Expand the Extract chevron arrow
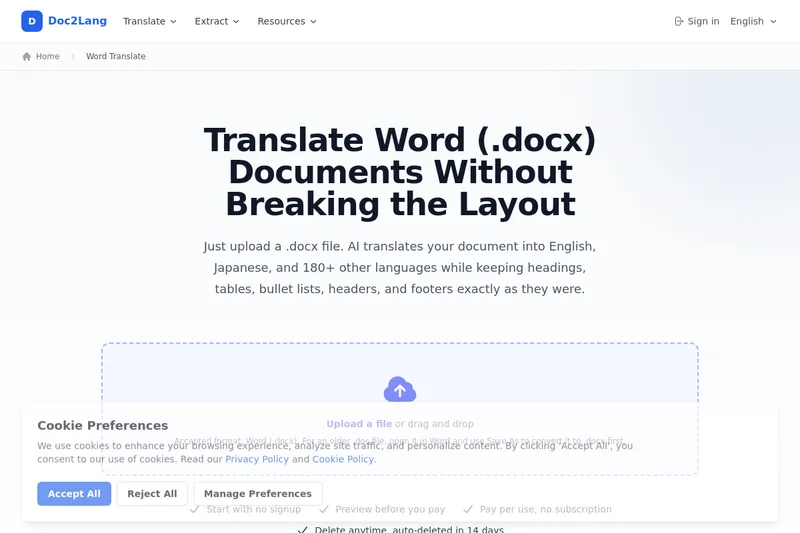Image resolution: width=800 pixels, height=533 pixels. point(236,21)
